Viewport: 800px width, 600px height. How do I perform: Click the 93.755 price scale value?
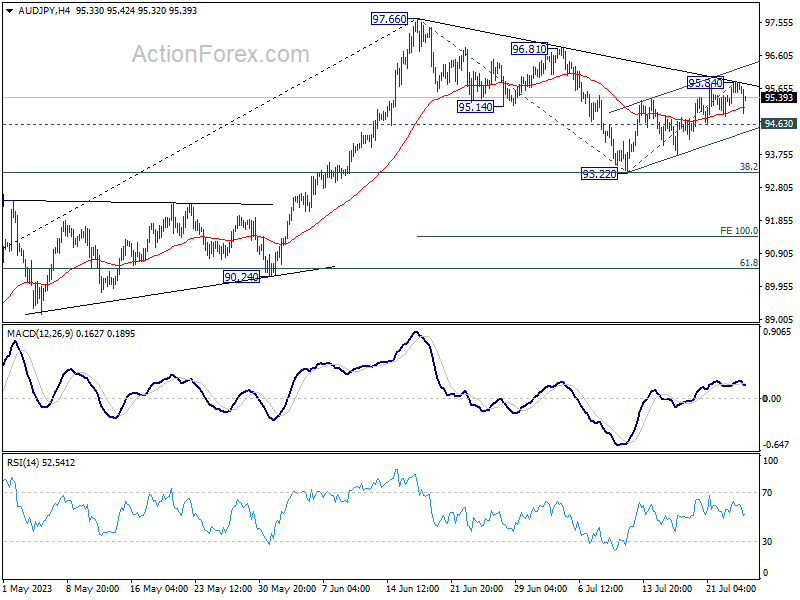pos(779,155)
